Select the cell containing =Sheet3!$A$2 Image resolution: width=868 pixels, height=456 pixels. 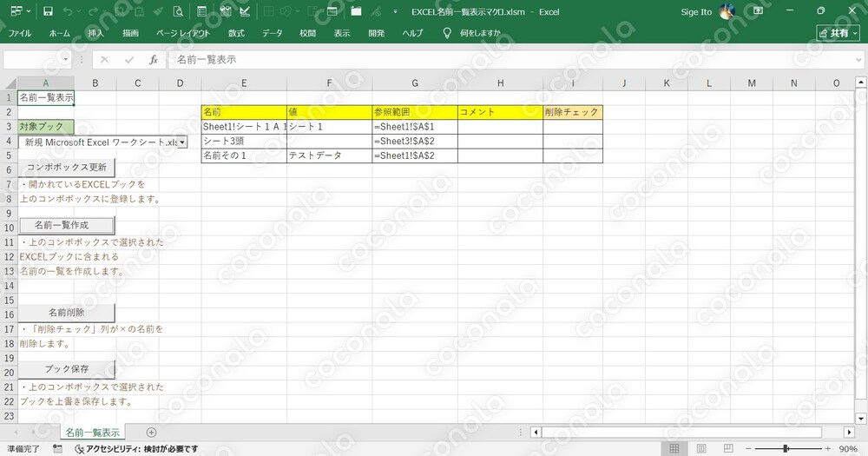(x=415, y=142)
